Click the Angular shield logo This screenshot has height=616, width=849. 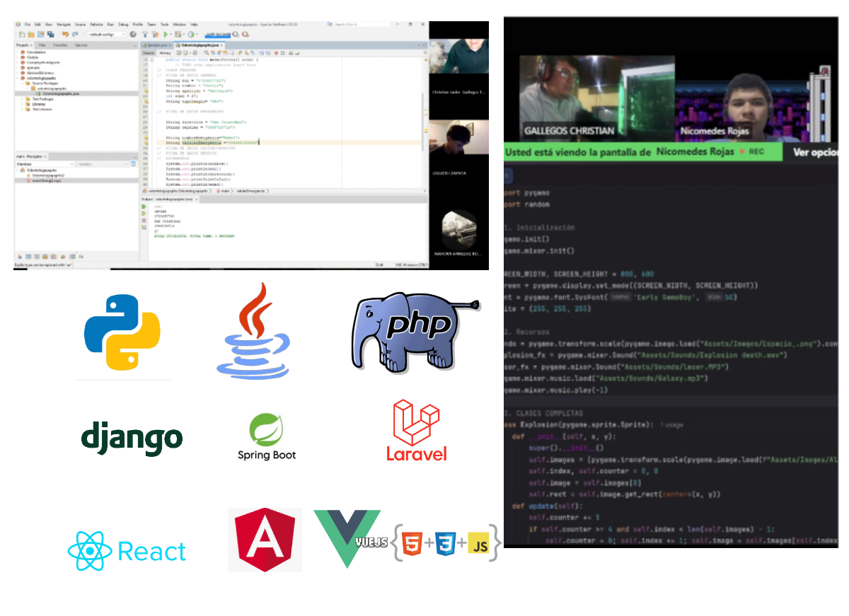coord(265,540)
